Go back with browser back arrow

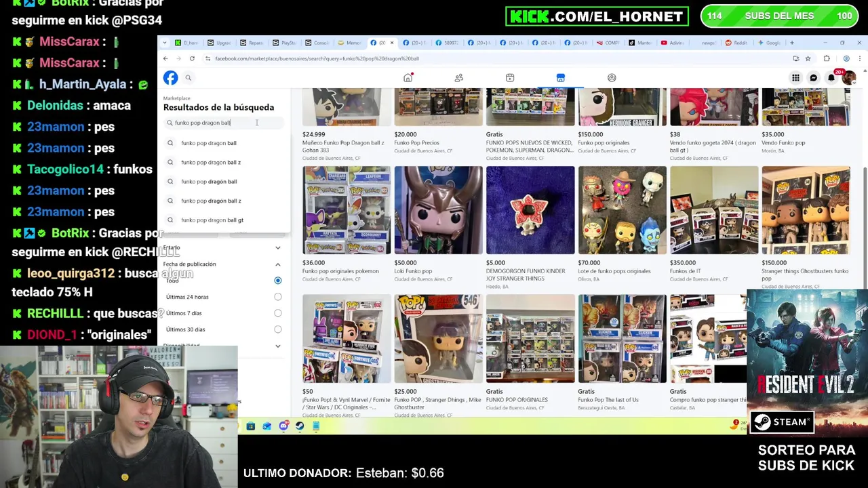(x=165, y=58)
